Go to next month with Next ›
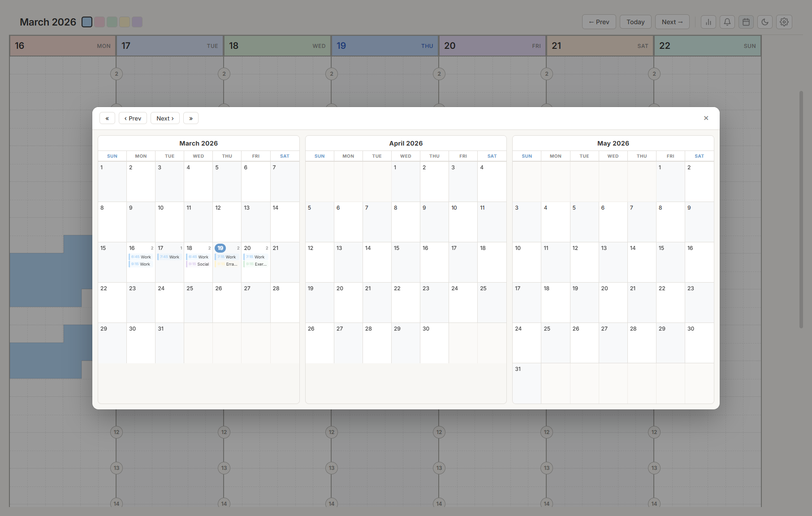812x516 pixels. [165, 118]
